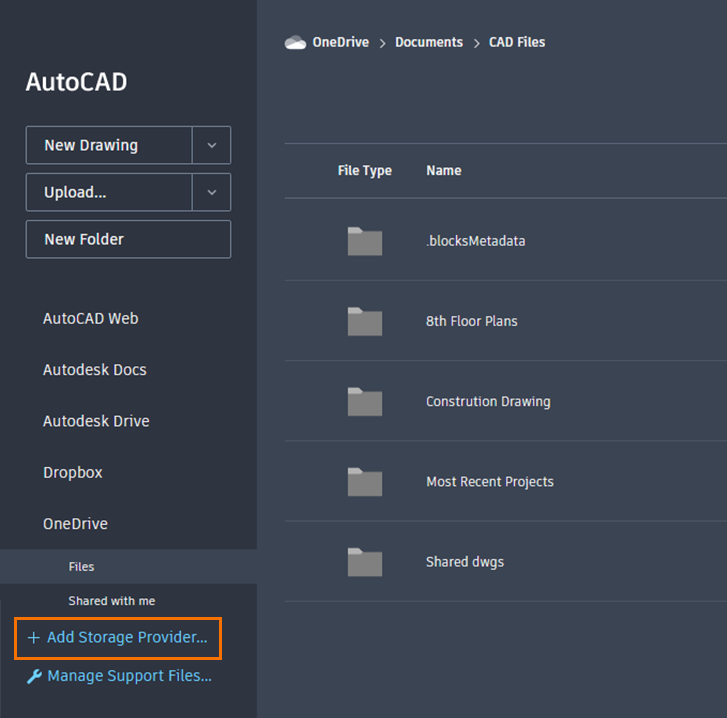Open AutoCAD Web storage location
Image resolution: width=727 pixels, height=718 pixels.
(x=91, y=319)
